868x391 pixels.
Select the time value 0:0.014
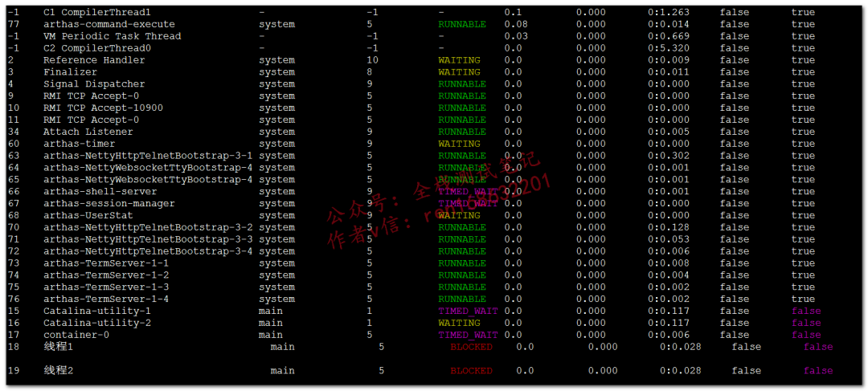[x=669, y=24]
